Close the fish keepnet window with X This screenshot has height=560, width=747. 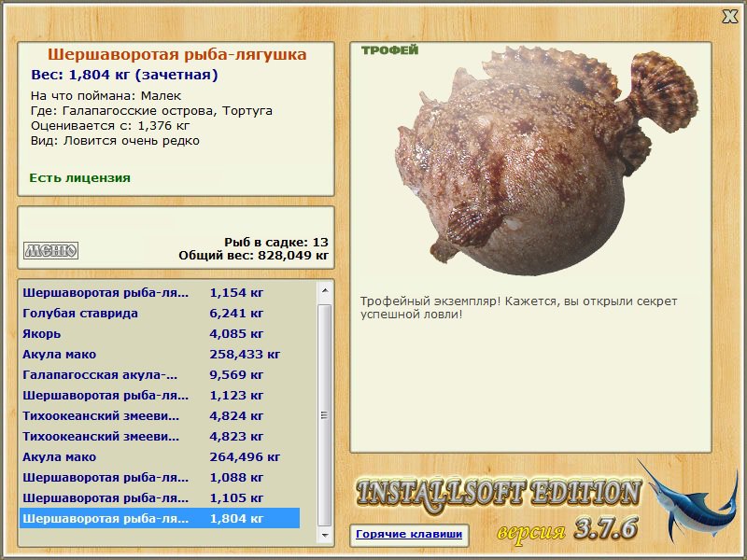tap(729, 17)
